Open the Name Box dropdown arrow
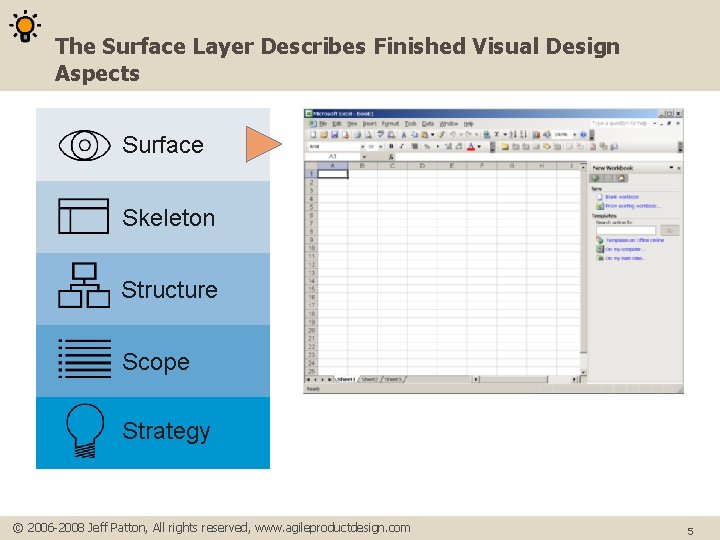 pos(364,157)
